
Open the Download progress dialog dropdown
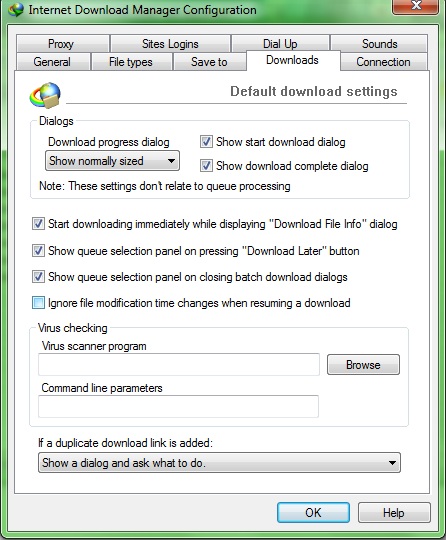[x=112, y=161]
